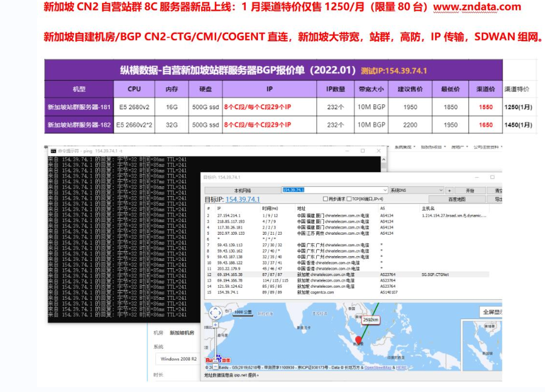Open the www.zndata.com link
The height and width of the screenshot is (392, 545).
point(477,7)
